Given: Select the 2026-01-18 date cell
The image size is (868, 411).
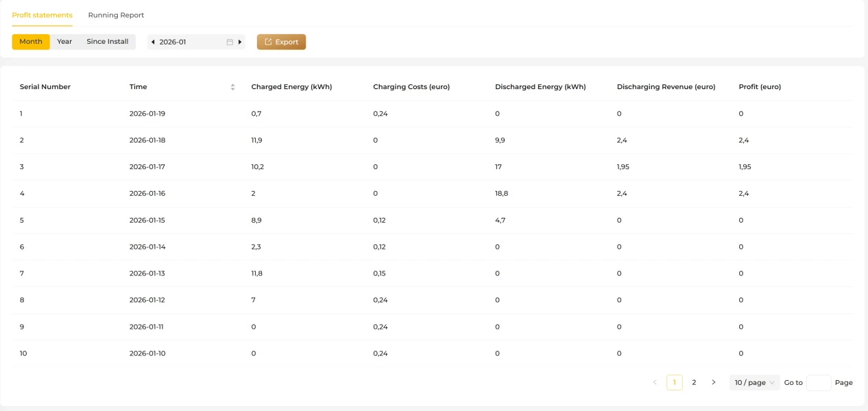Looking at the screenshot, I should [147, 140].
